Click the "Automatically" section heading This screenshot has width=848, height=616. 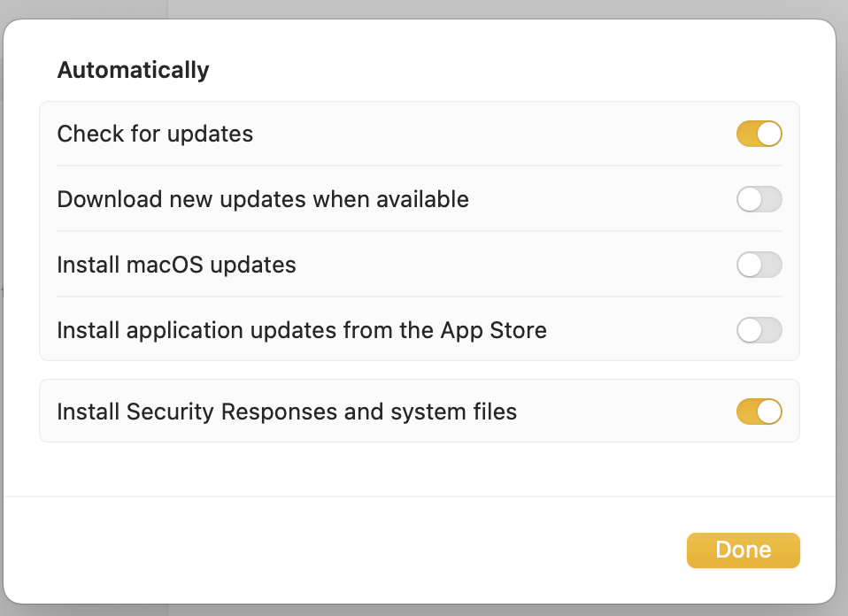click(x=133, y=70)
